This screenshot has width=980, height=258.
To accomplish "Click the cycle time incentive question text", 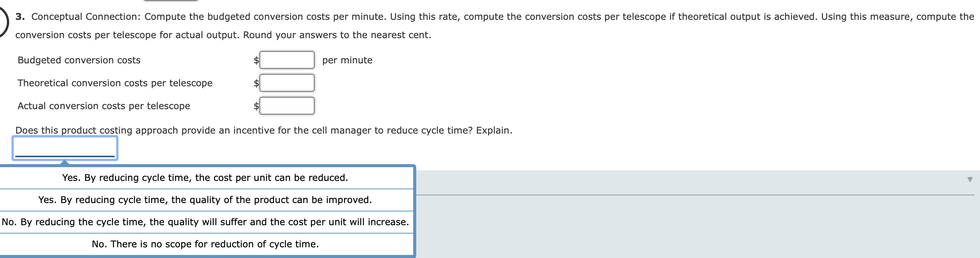I will point(264,130).
